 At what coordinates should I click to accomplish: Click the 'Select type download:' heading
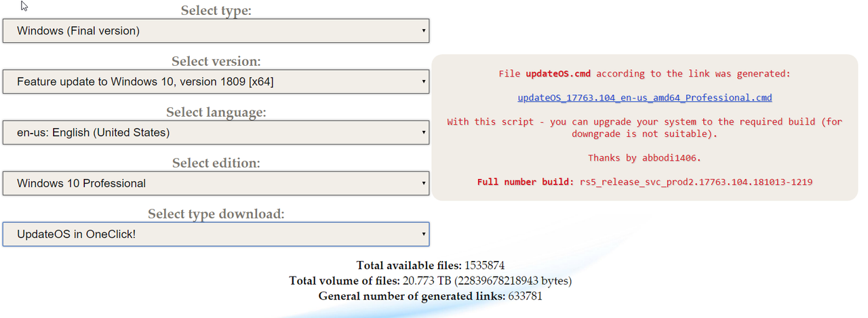click(x=216, y=214)
